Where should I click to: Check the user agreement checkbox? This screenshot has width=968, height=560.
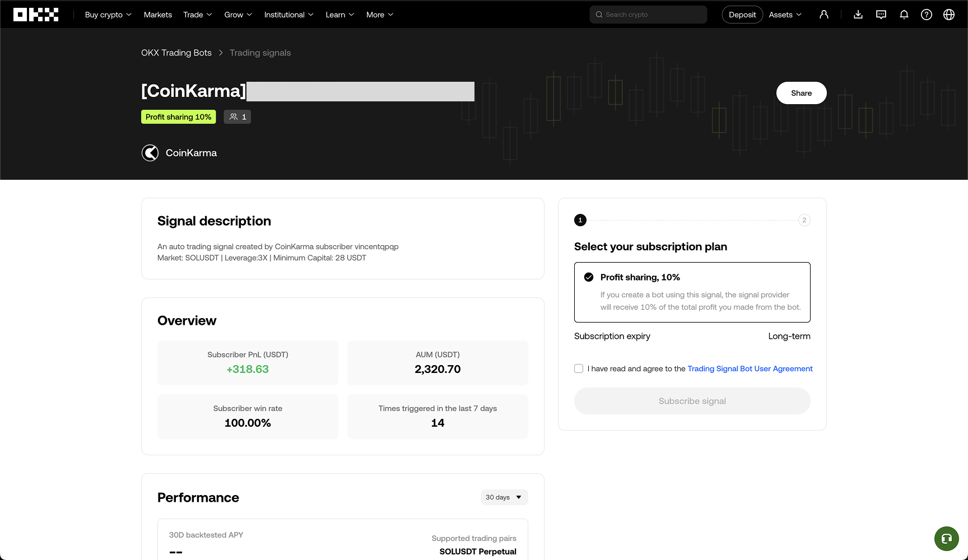579,368
